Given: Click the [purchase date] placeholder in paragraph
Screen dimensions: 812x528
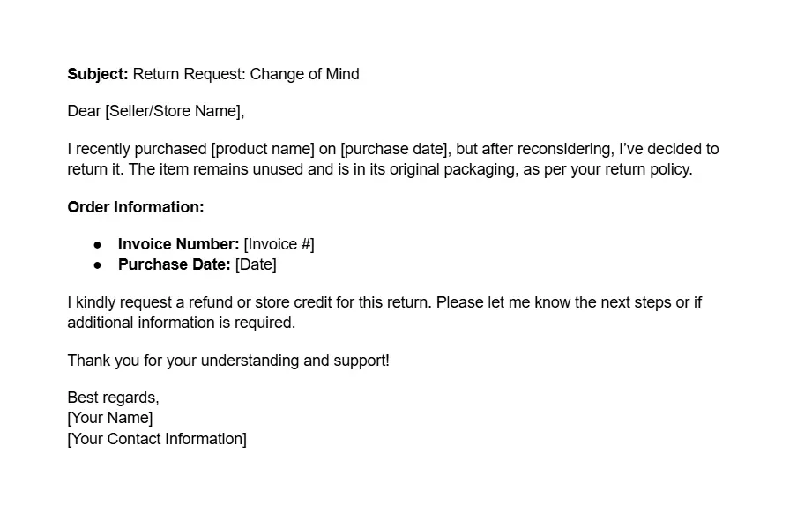Looking at the screenshot, I should (x=393, y=149).
